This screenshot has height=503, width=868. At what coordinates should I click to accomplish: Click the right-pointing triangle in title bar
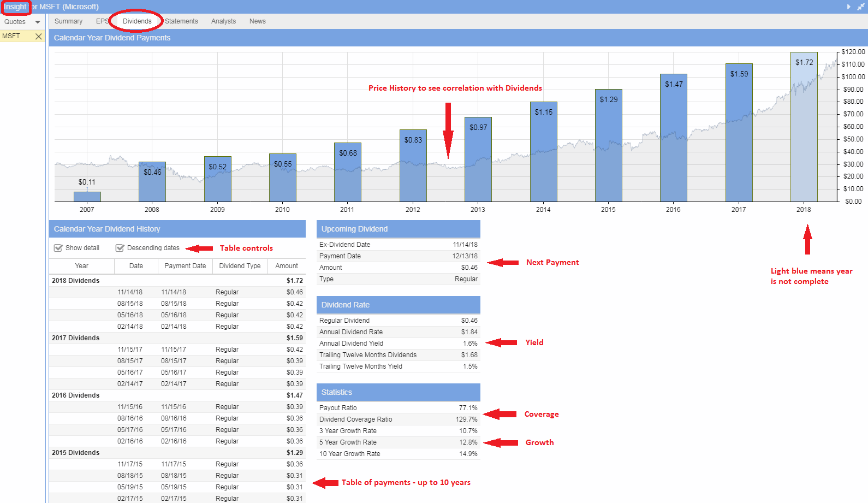(848, 7)
